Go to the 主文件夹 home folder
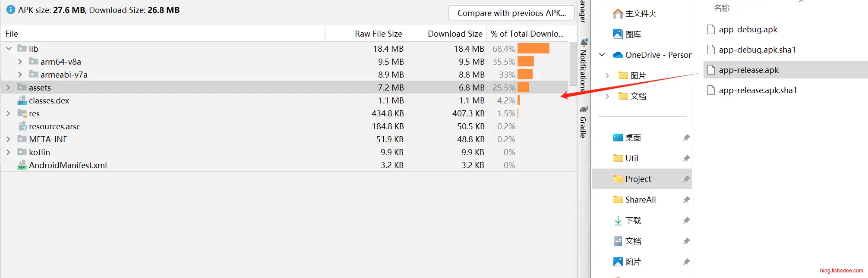This screenshot has height=278, width=868. [641, 14]
